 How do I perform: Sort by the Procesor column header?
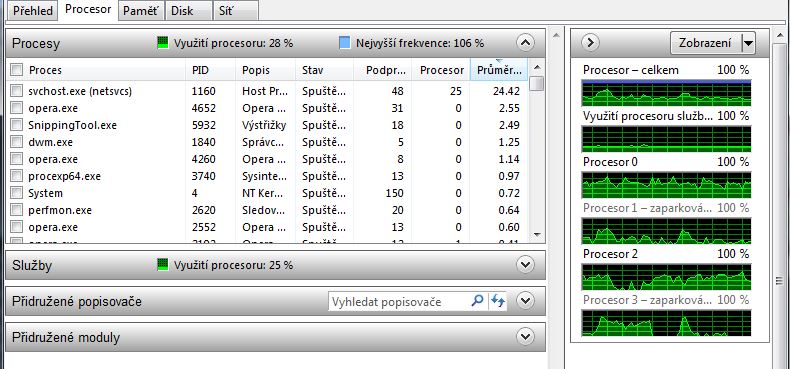click(x=441, y=70)
